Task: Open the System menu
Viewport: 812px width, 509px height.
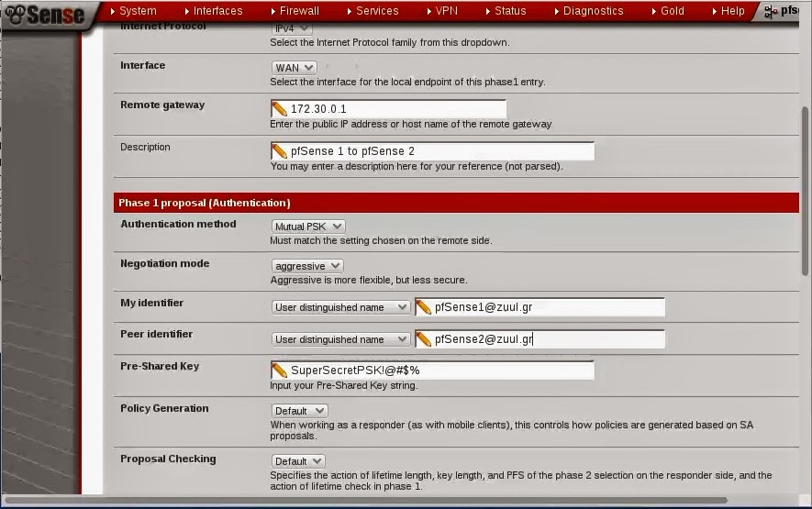Action: [x=133, y=11]
